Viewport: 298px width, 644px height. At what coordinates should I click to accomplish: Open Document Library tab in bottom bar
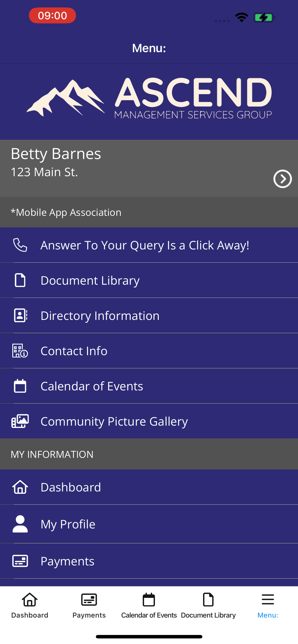pos(208,606)
